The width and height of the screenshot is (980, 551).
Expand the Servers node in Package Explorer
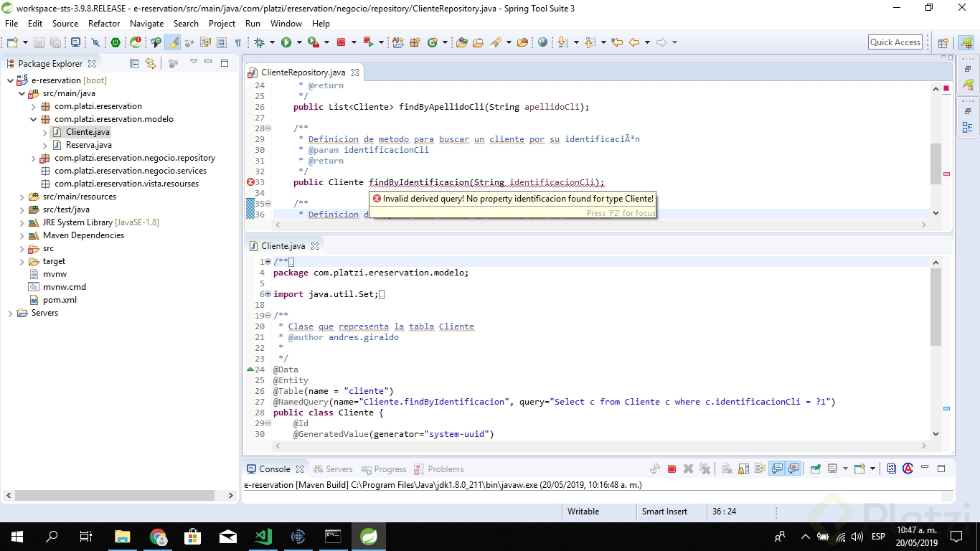(10, 313)
